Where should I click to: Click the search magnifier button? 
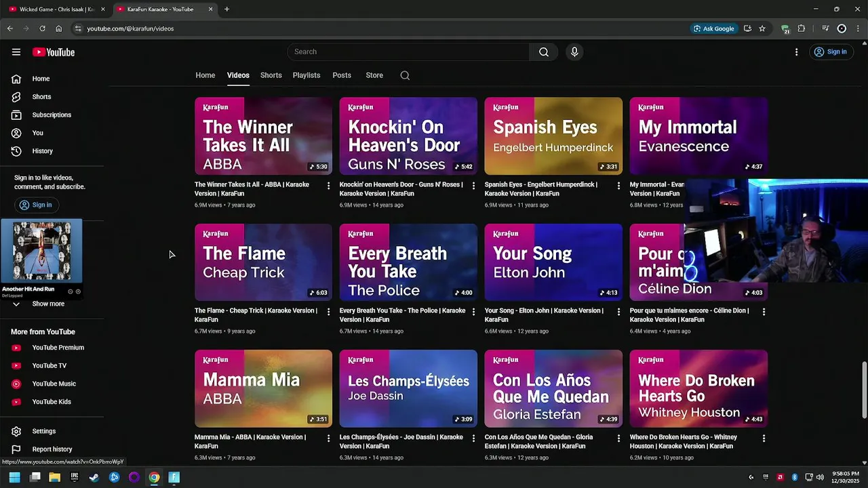[544, 52]
